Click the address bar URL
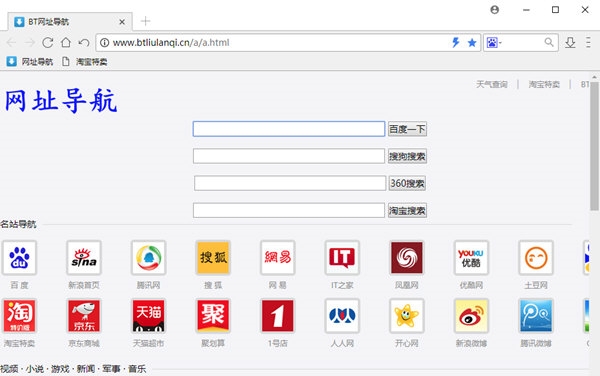The height and width of the screenshot is (376, 600). pyautogui.click(x=171, y=42)
